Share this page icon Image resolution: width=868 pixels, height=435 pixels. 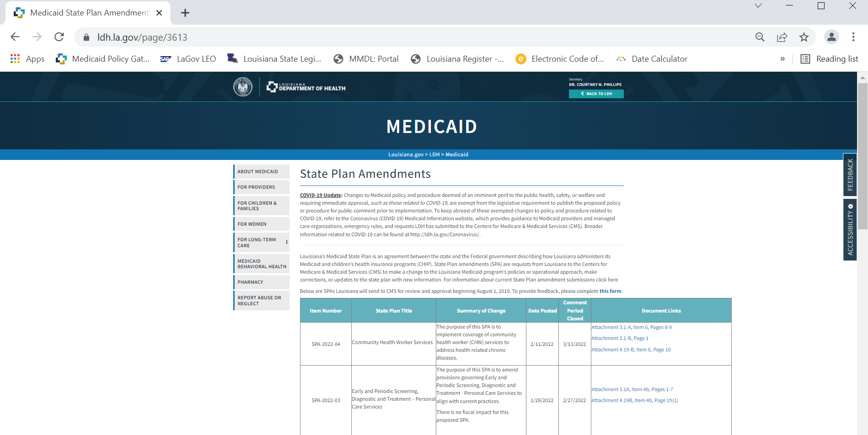[782, 37]
